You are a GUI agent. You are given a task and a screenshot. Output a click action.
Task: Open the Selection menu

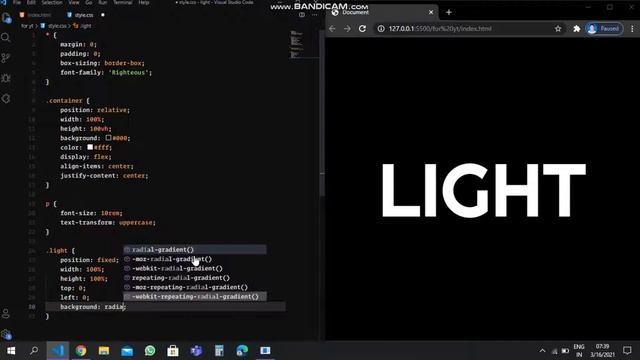click(52, 2)
